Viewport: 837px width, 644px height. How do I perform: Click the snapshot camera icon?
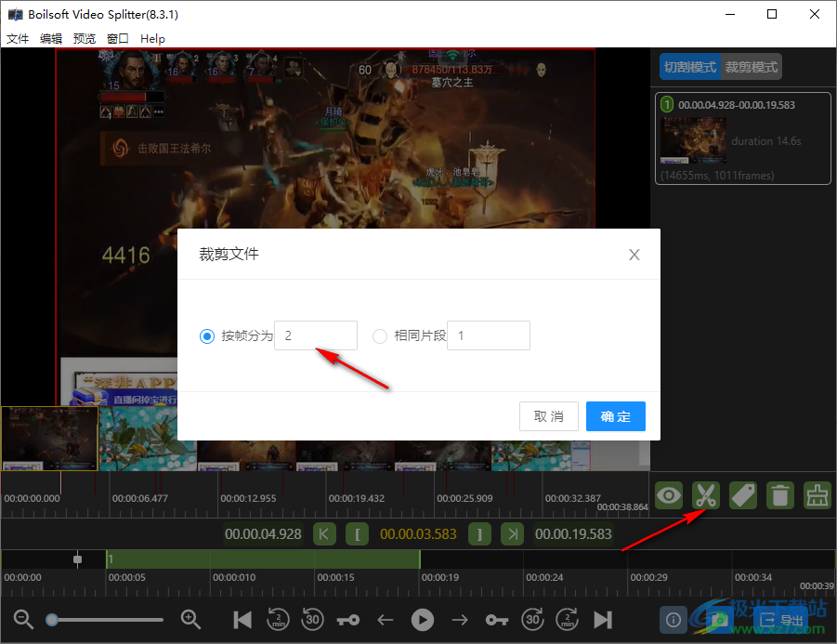point(719,620)
